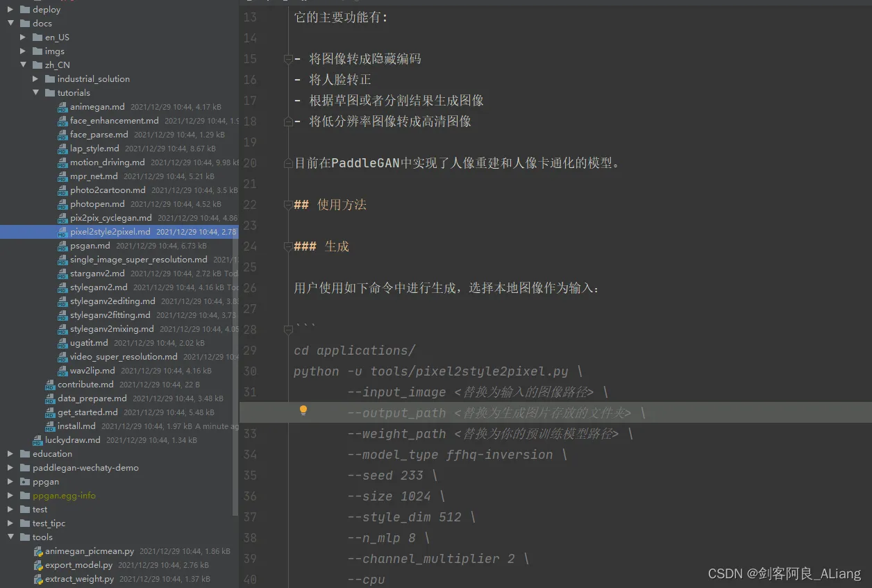Open single_image_super_resolution.md file
The height and width of the screenshot is (588, 872).
coord(139,260)
